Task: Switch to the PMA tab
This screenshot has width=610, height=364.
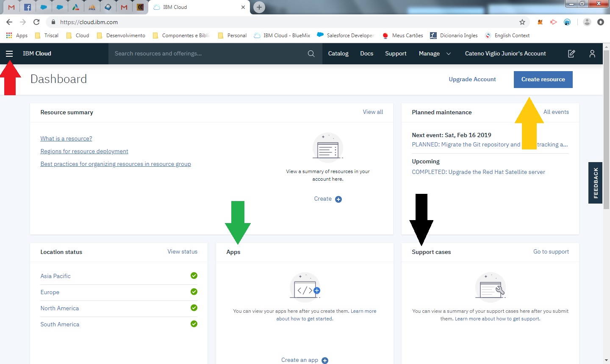Action: (x=92, y=7)
